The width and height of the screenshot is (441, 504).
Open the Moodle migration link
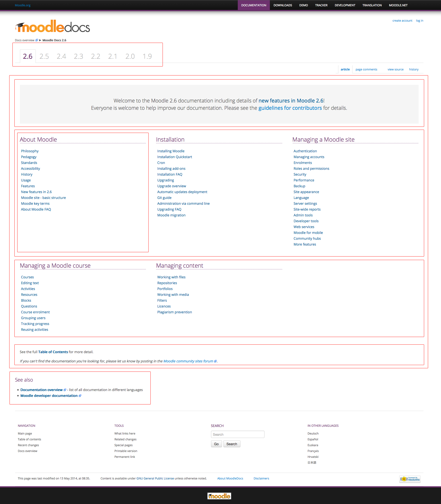(171, 215)
